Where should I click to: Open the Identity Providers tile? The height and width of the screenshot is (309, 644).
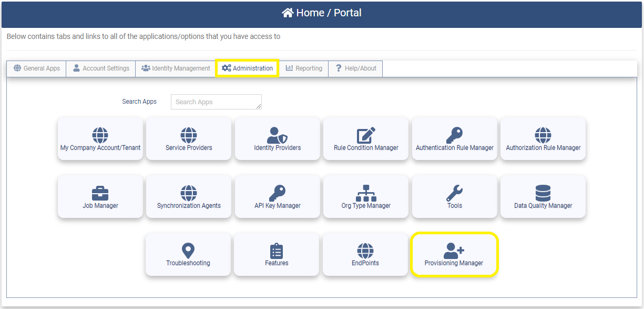pos(277,139)
